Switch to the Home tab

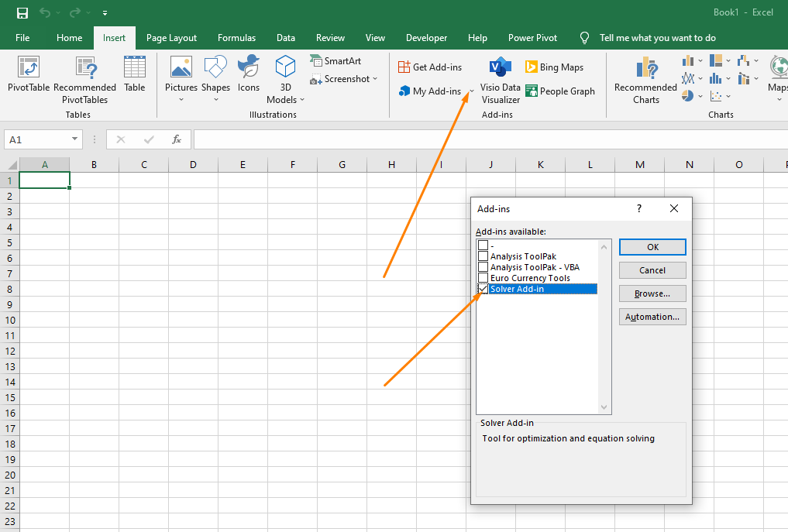coord(70,38)
